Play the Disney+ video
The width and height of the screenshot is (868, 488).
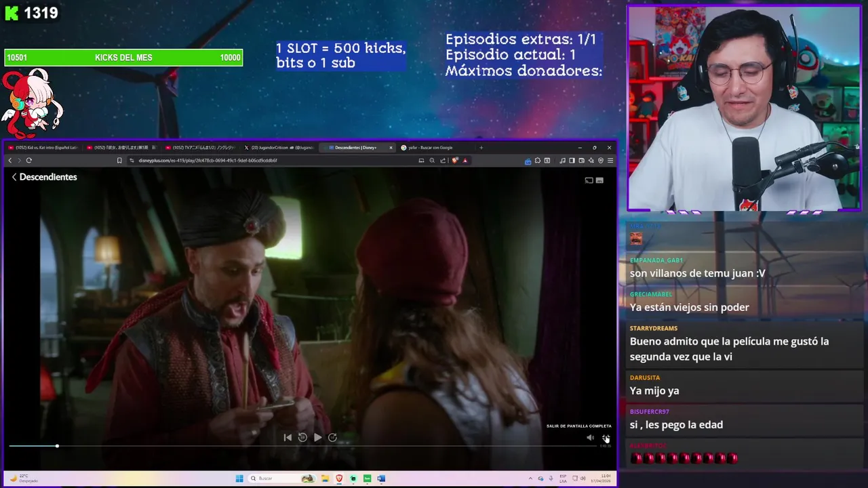(x=317, y=437)
